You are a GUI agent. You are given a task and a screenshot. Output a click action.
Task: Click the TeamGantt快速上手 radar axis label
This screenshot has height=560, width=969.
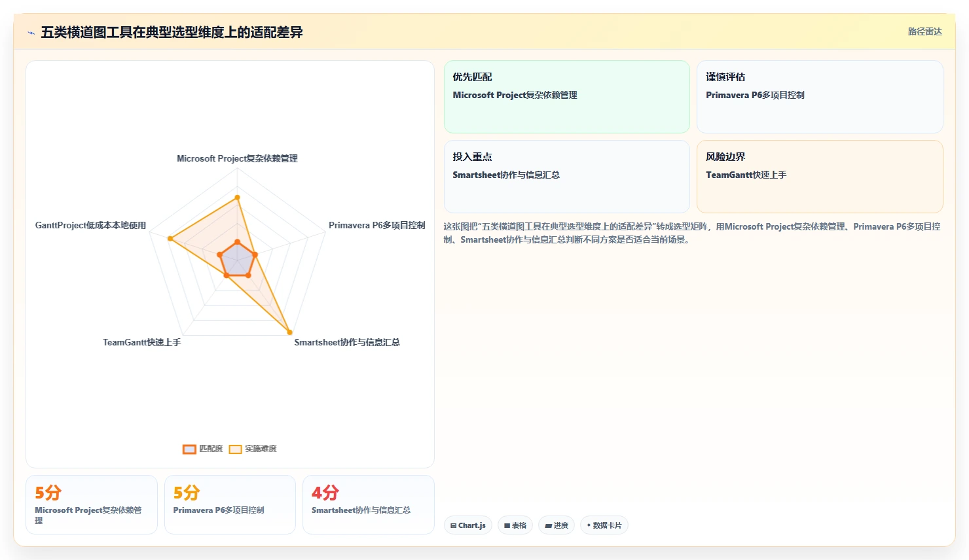tap(142, 342)
